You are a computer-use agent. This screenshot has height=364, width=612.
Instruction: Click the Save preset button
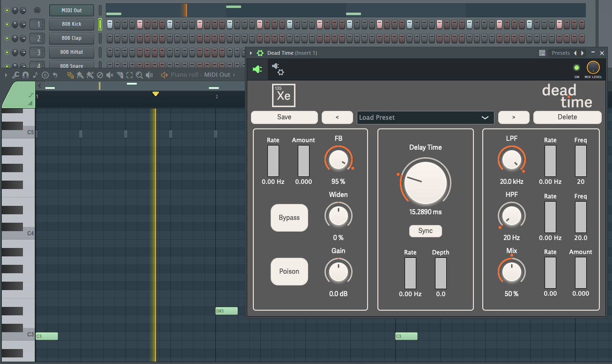pos(284,117)
